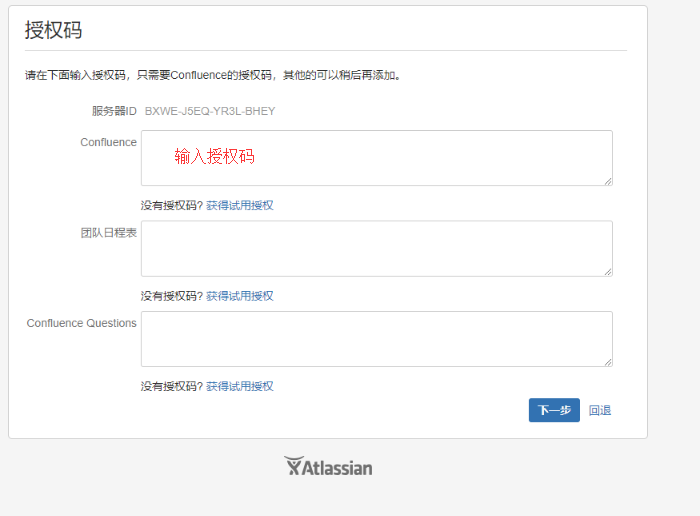The image size is (700, 516).
Task: Grab the 团队日程表 text area resize handle
Action: (x=608, y=272)
